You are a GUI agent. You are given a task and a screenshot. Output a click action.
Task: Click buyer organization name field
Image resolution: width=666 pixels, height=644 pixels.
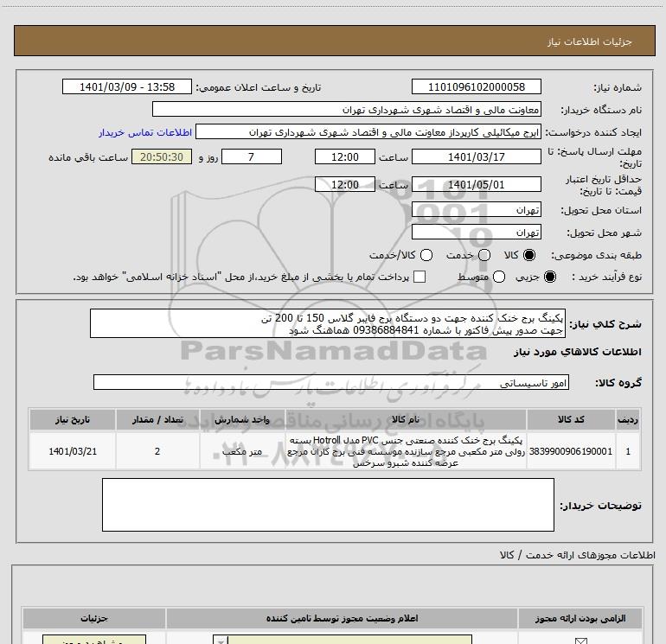click(347, 109)
